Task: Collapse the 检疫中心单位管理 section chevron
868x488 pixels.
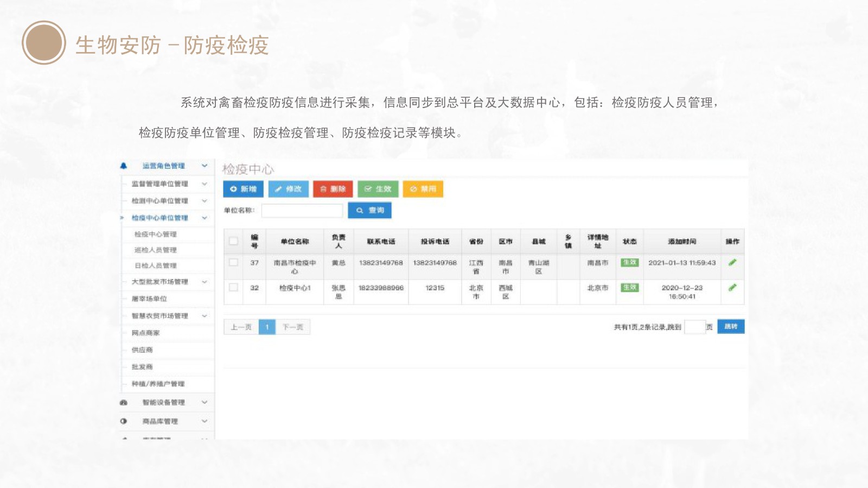Action: point(205,218)
